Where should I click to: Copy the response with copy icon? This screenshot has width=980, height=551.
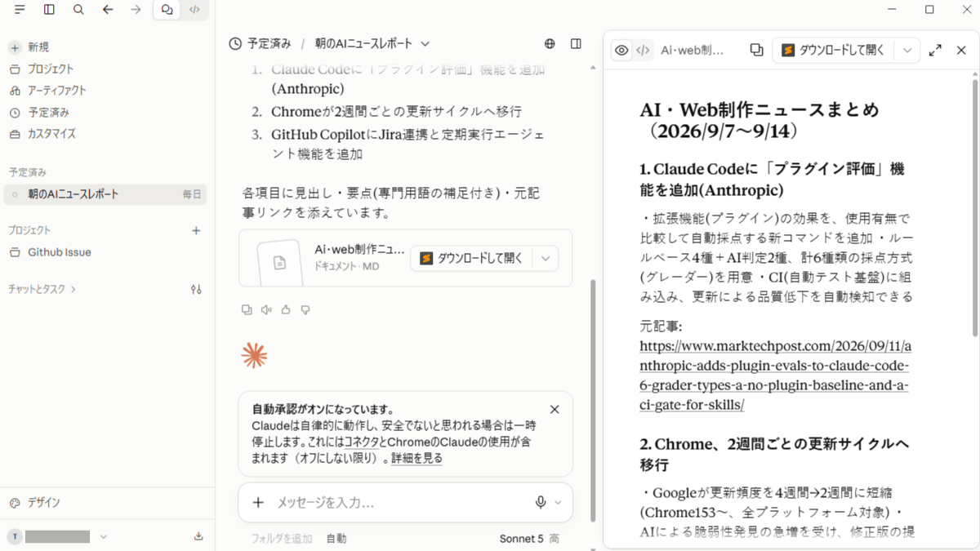pyautogui.click(x=247, y=309)
